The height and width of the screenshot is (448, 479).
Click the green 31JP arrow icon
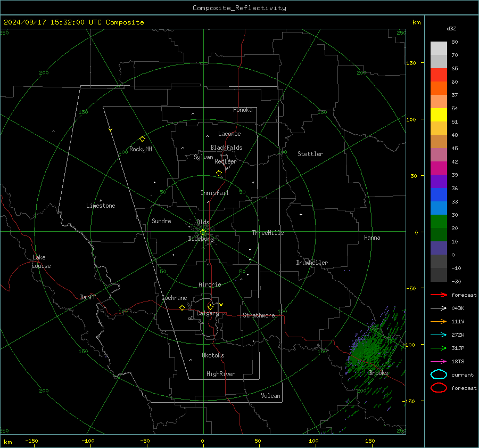pyautogui.click(x=439, y=348)
